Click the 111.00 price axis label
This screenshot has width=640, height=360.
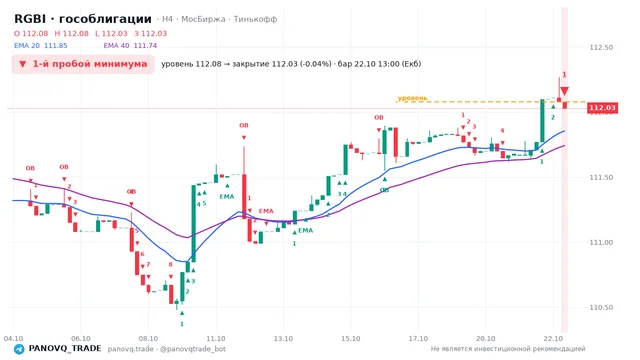601,242
